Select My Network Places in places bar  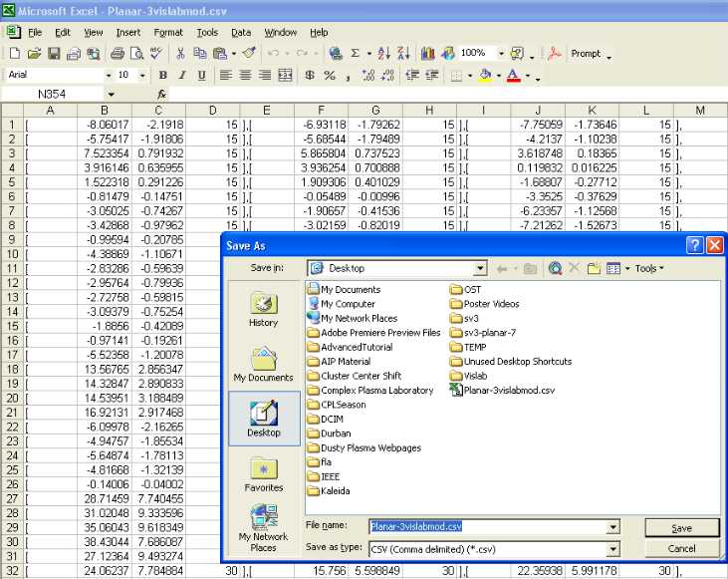pos(263,528)
